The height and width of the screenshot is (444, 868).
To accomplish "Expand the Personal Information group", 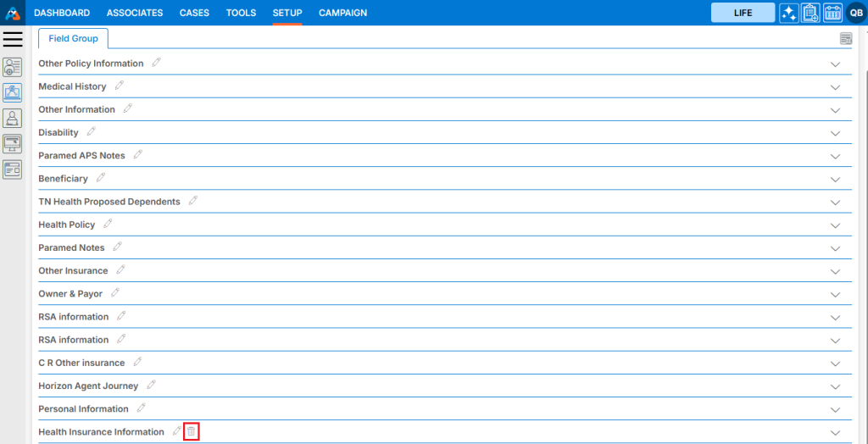I will [x=835, y=409].
